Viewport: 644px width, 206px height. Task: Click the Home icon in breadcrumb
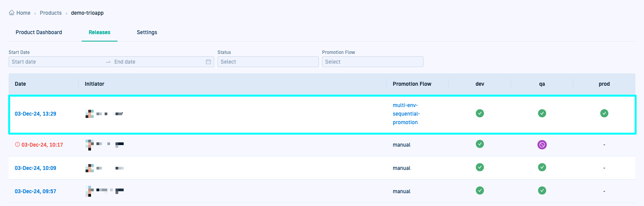tap(12, 13)
